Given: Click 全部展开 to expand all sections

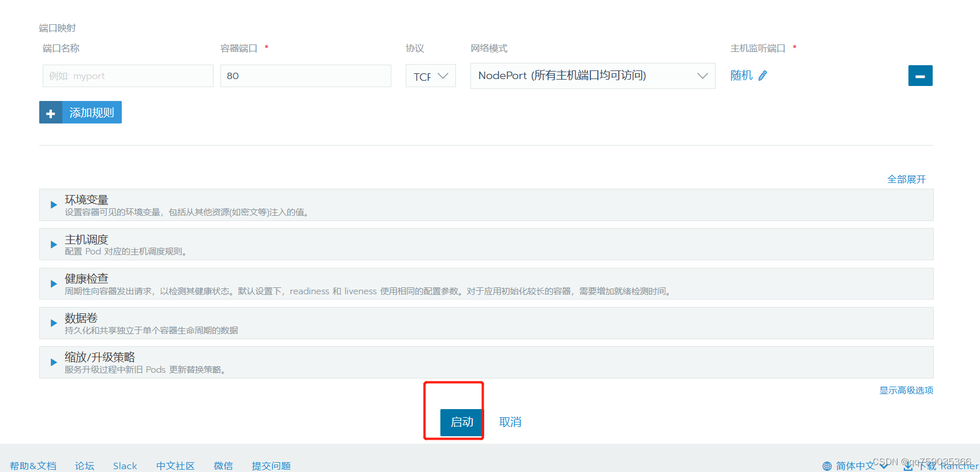Looking at the screenshot, I should [x=906, y=179].
